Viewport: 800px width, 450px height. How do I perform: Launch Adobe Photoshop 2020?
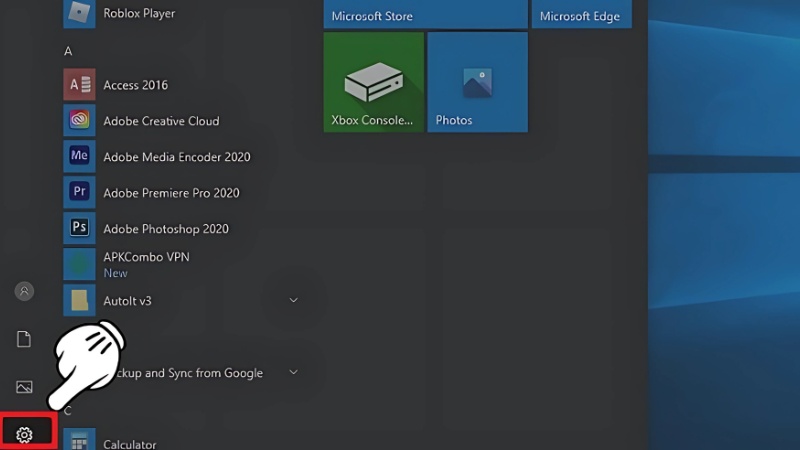click(x=166, y=229)
